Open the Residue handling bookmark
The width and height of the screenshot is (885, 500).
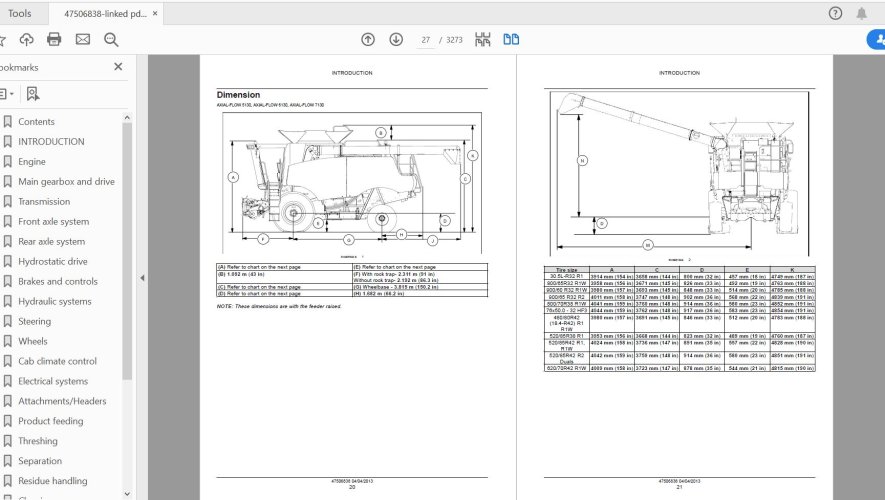click(52, 481)
